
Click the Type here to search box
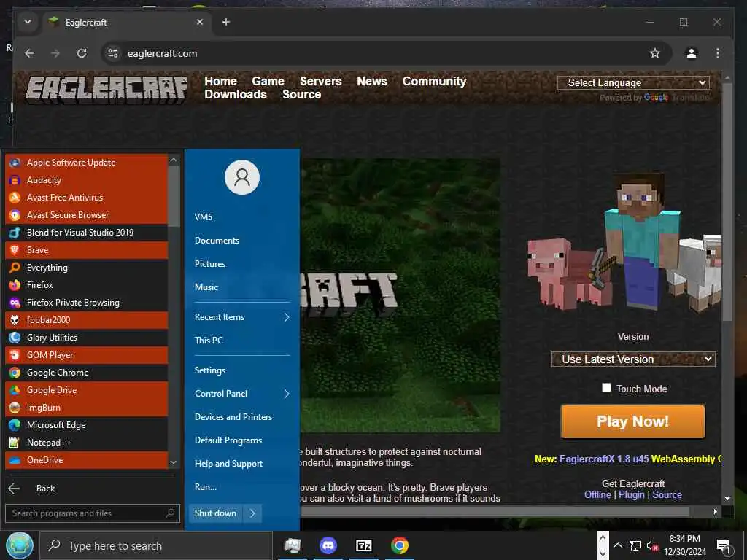click(156, 545)
